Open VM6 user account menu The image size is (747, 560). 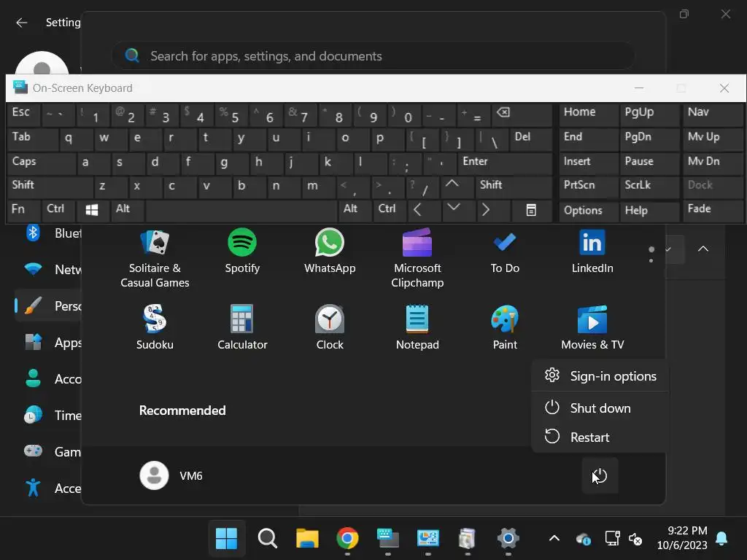pyautogui.click(x=171, y=475)
